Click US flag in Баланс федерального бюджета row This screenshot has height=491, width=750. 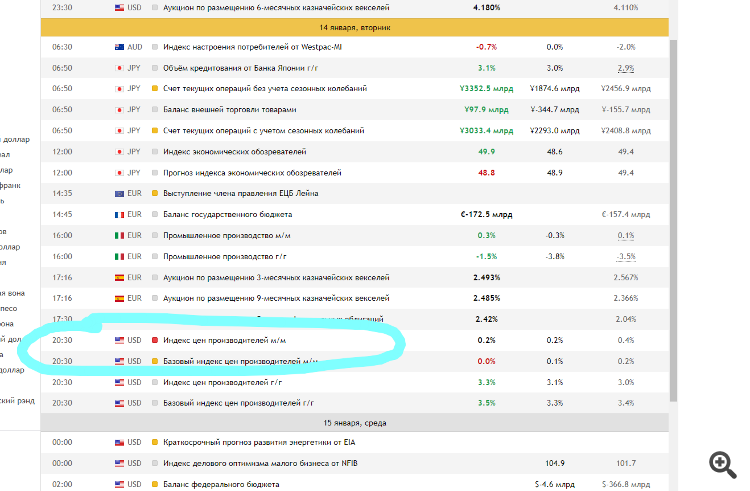pyautogui.click(x=120, y=484)
